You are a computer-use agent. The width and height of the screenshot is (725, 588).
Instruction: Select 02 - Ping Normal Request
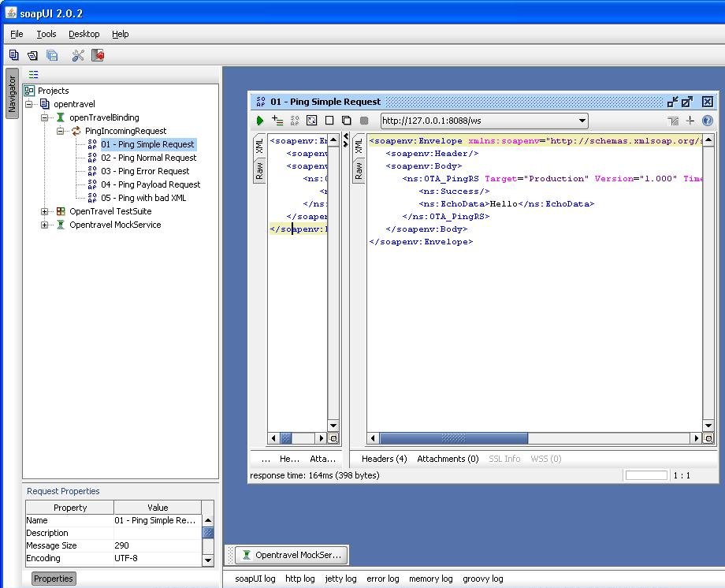click(x=149, y=158)
